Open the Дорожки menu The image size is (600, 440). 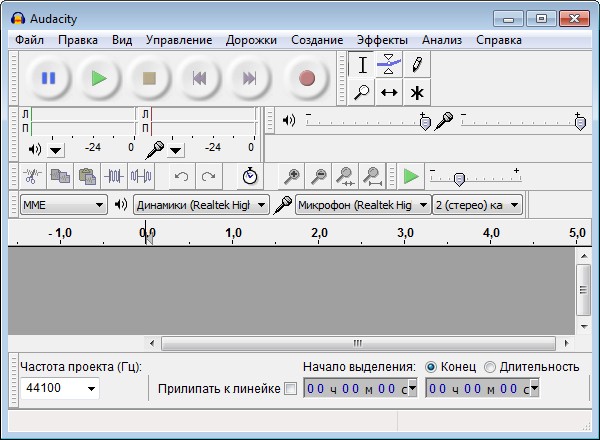coord(251,40)
